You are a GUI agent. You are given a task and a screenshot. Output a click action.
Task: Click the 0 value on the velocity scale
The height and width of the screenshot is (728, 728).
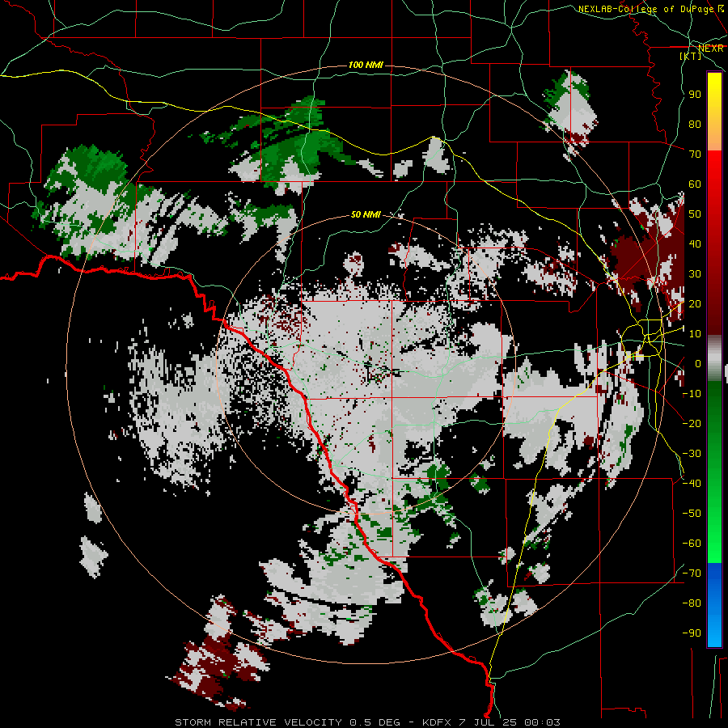tap(698, 364)
